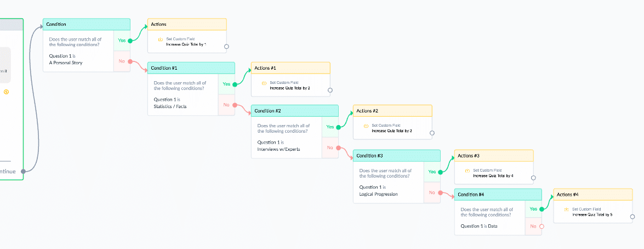Click the Set Custom Field icon in Actions #4

(x=566, y=210)
